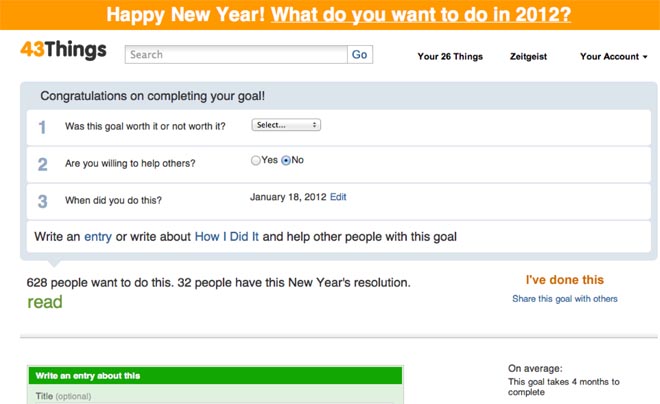
Task: Click the 43Things logo
Action: pyautogui.click(x=63, y=51)
